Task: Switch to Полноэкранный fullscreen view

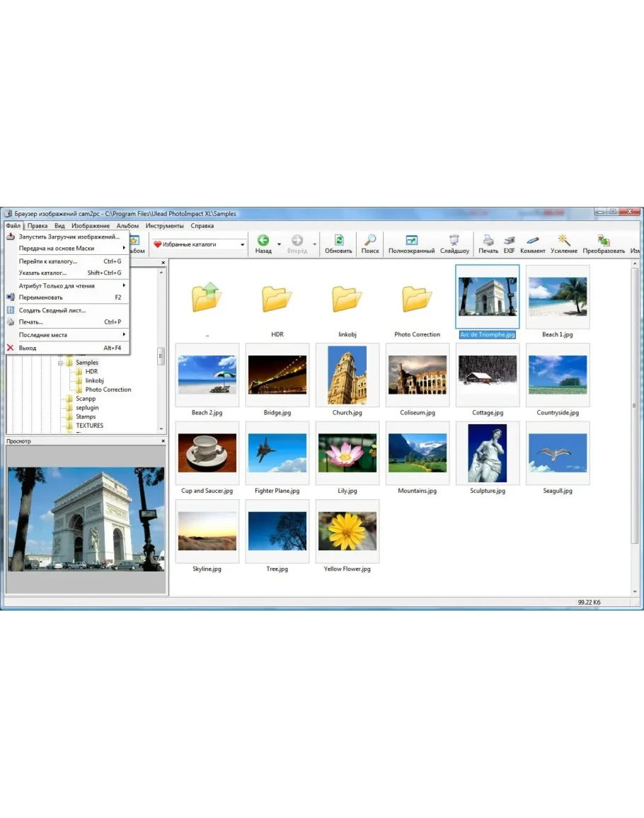Action: click(411, 244)
